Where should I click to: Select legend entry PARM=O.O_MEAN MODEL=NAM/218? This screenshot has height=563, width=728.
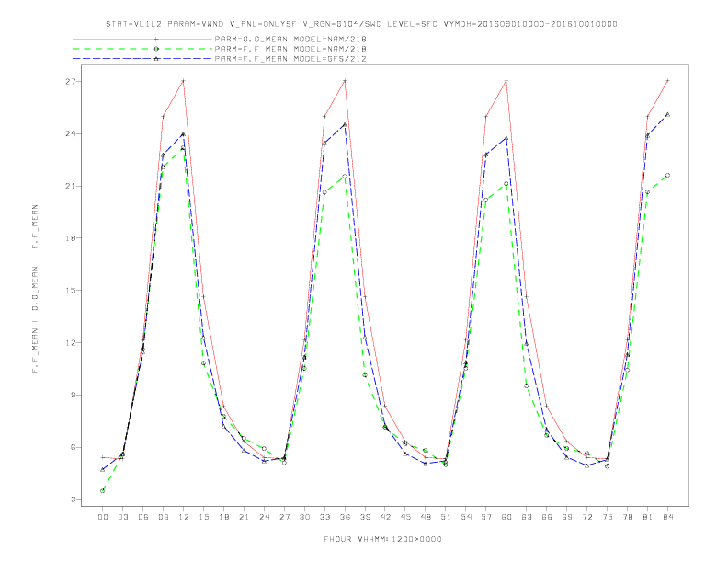290,39
